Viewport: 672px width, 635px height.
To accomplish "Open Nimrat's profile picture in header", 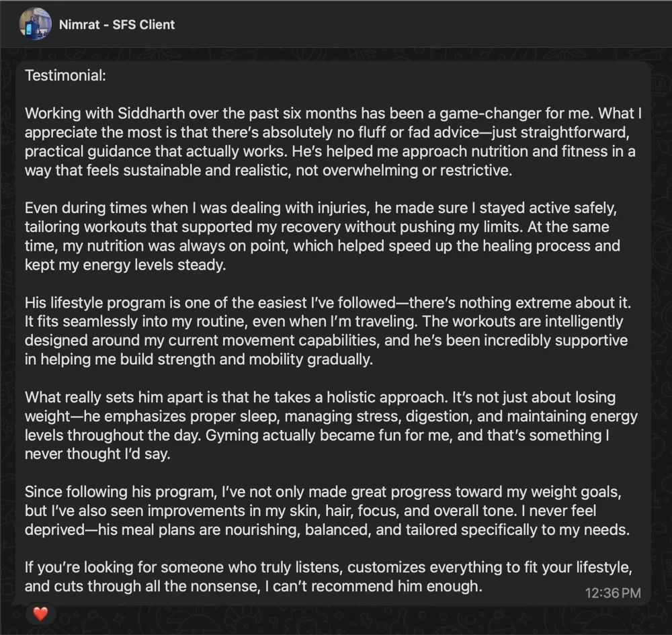I will tap(35, 24).
